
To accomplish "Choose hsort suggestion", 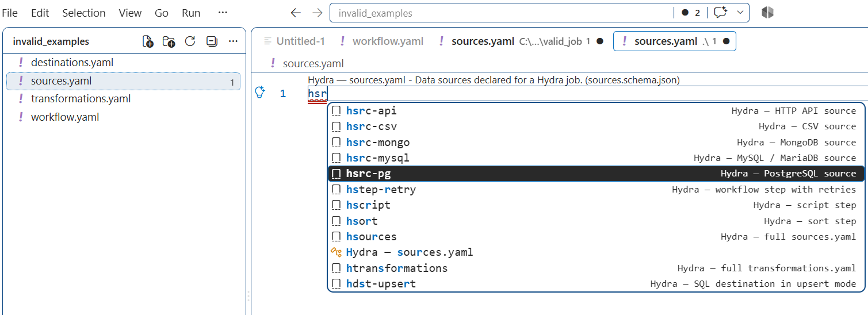I will click(x=596, y=221).
